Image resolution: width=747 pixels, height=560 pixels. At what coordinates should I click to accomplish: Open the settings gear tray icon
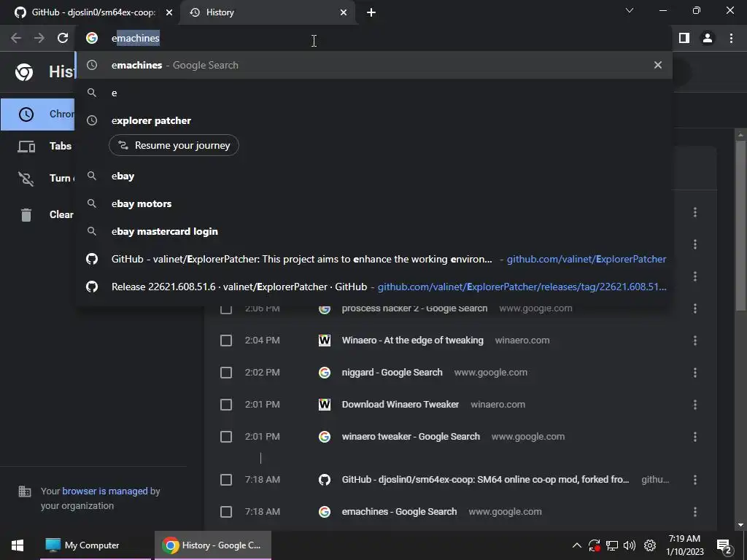tap(650, 545)
